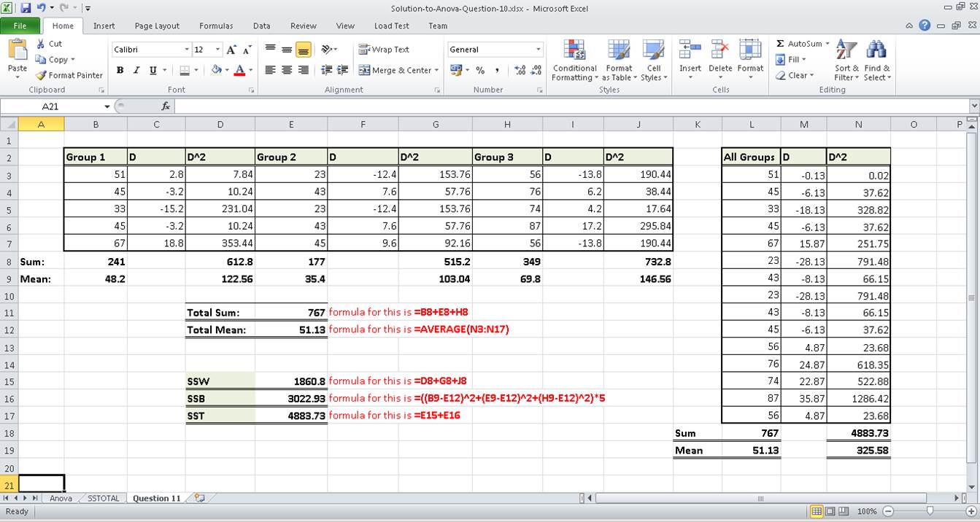Open the font size dropdown
Screen dimensions: 980x522
[x=217, y=50]
